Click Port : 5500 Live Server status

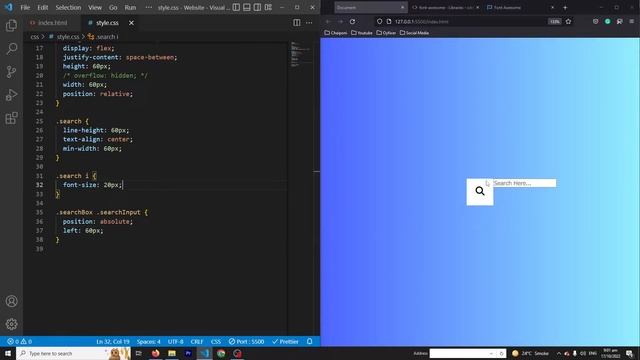[x=246, y=342]
